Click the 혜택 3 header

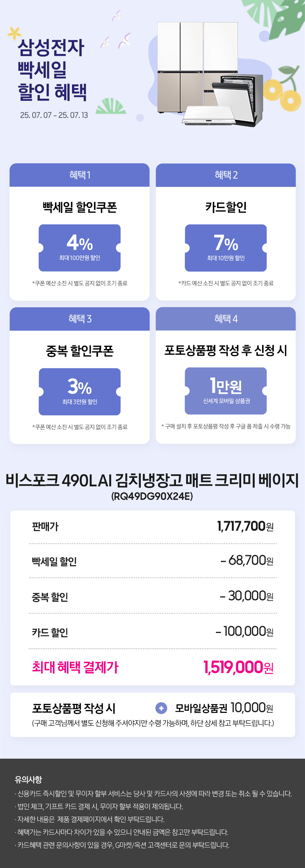tap(79, 319)
